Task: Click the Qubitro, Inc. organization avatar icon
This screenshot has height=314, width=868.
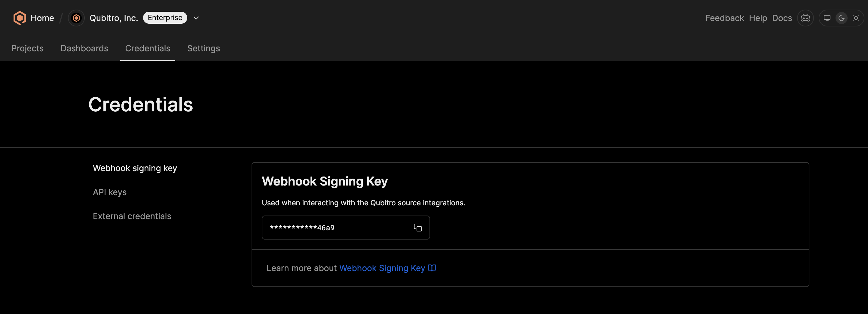Action: 76,18
